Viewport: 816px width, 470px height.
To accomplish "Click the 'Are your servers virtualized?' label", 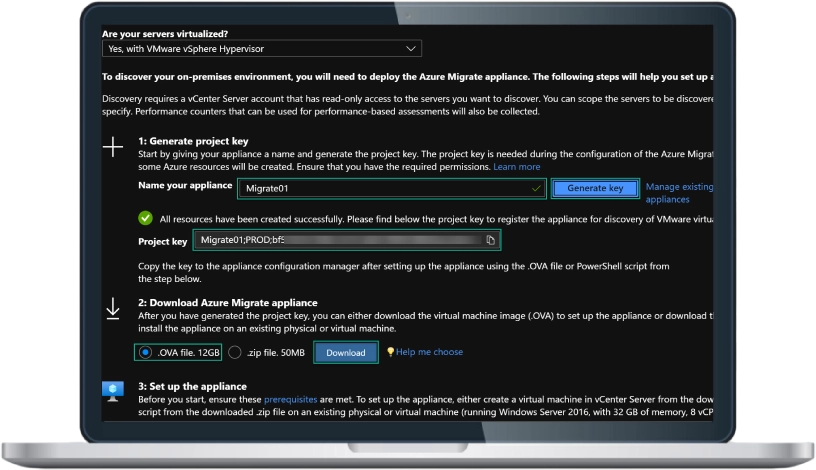I will [x=165, y=34].
